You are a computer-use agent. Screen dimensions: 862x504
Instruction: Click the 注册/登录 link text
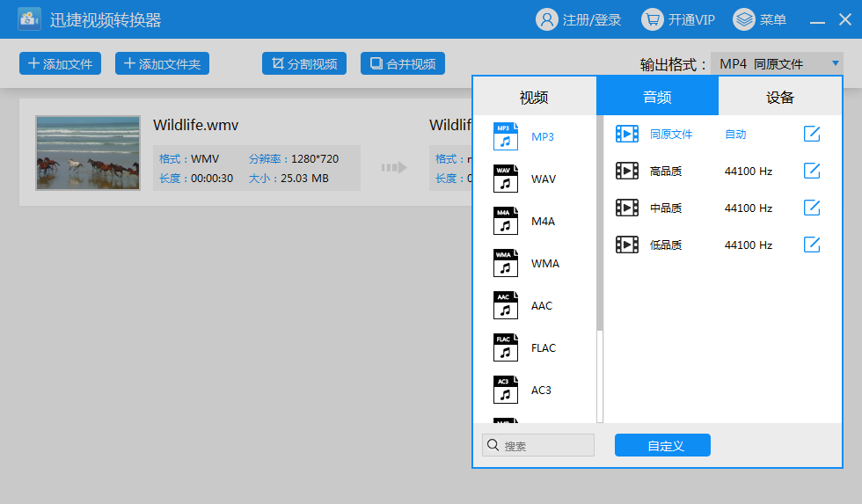[592, 20]
